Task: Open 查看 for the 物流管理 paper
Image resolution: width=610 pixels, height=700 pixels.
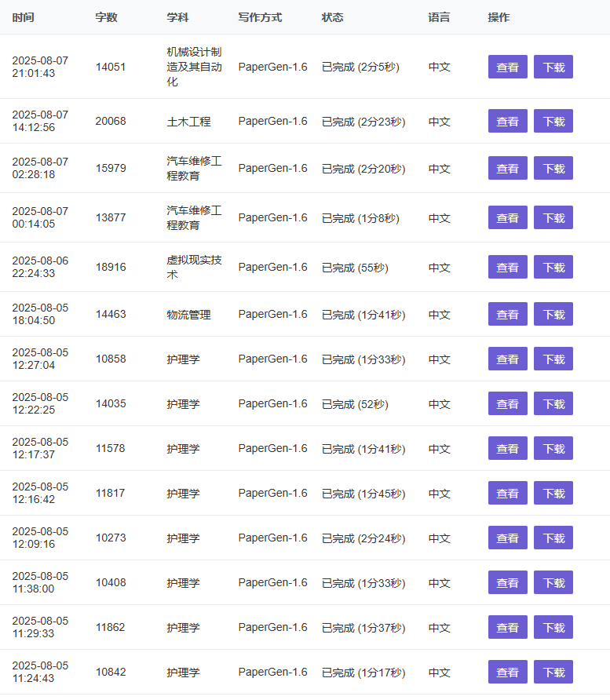Action: coord(507,314)
